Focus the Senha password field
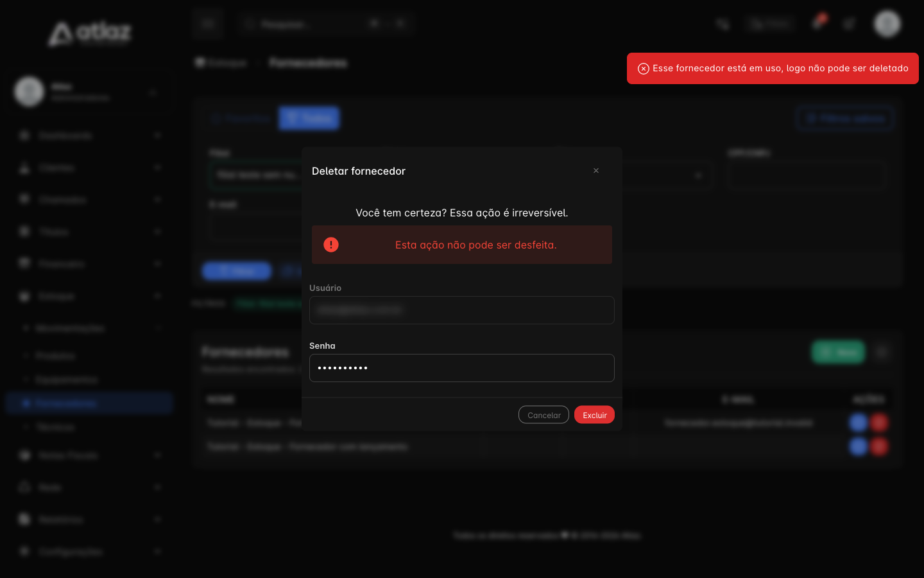The width and height of the screenshot is (924, 578). [462, 368]
